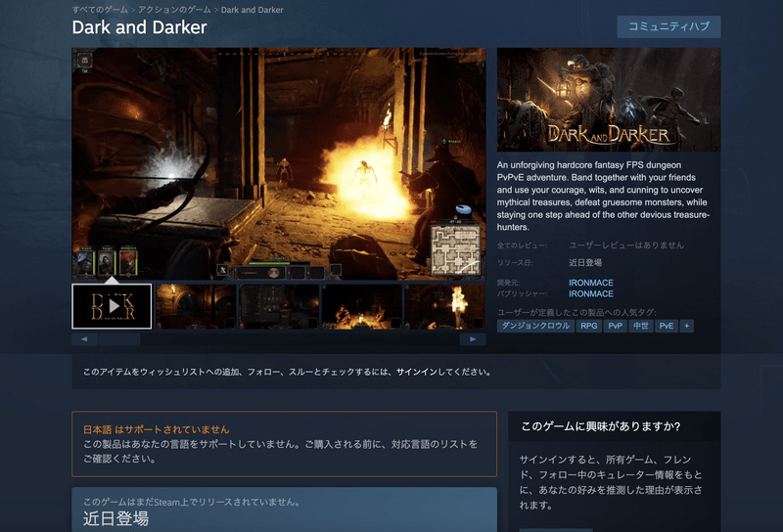Click the Dark and Darker breadcrumb link
Image resolution: width=783 pixels, height=532 pixels.
(252, 10)
